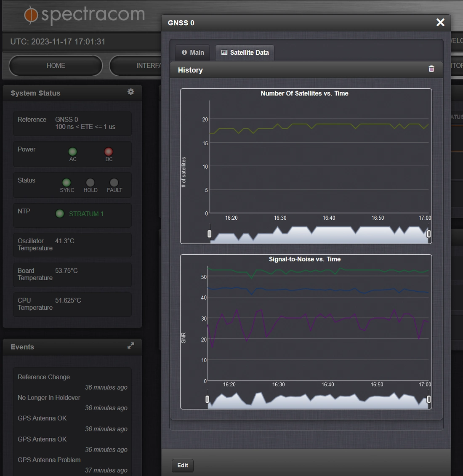Screen dimensions: 463x476
Task: Expand the Events panel
Action: click(131, 346)
